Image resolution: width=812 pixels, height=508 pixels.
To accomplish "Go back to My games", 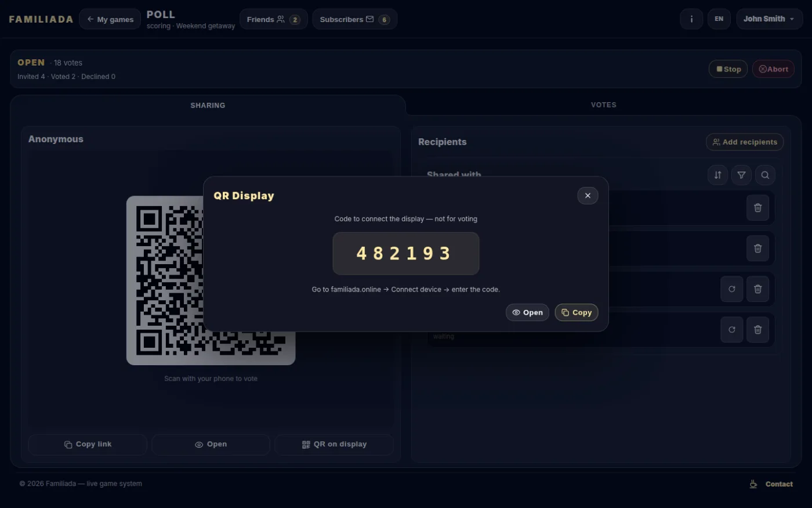I will pos(110,19).
